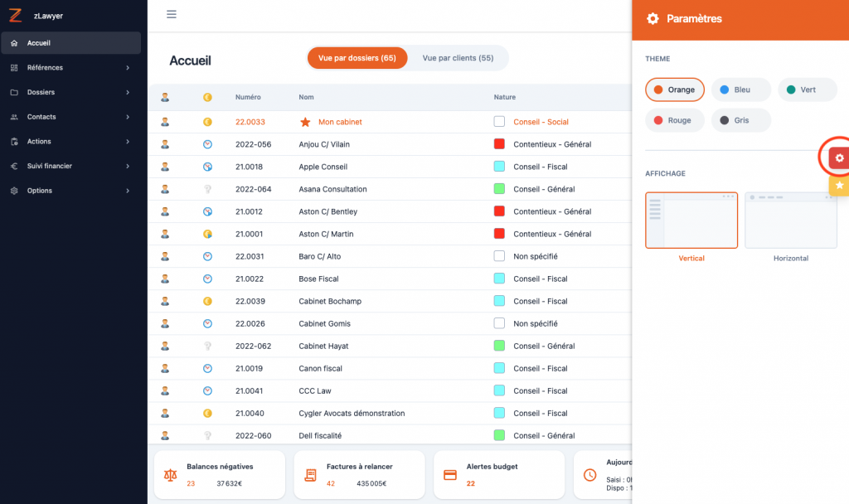Click the hamburger menu icon

pos(172,14)
